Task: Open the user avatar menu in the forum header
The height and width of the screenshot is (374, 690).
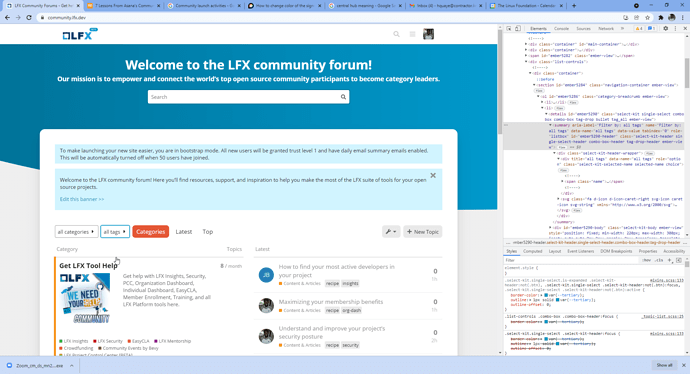Action: (429, 34)
